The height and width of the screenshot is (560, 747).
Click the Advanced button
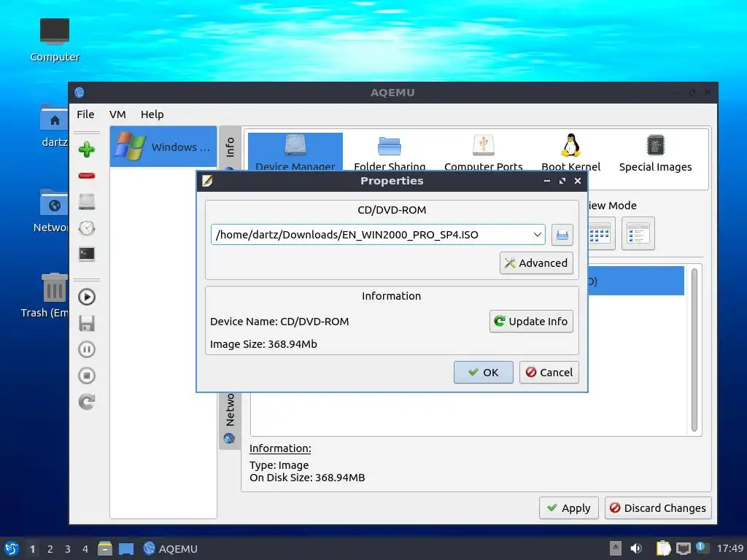536,262
